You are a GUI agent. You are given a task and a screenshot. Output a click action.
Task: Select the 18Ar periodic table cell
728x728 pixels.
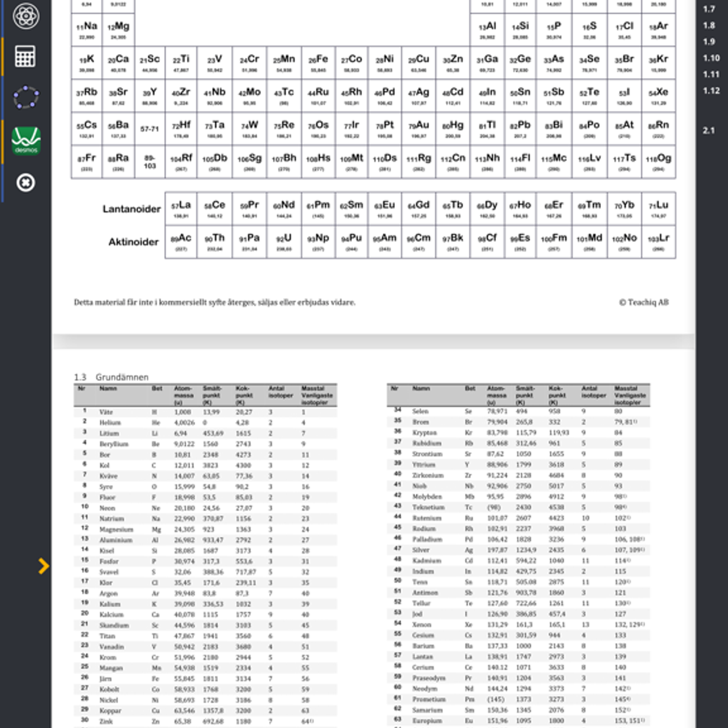click(658, 30)
